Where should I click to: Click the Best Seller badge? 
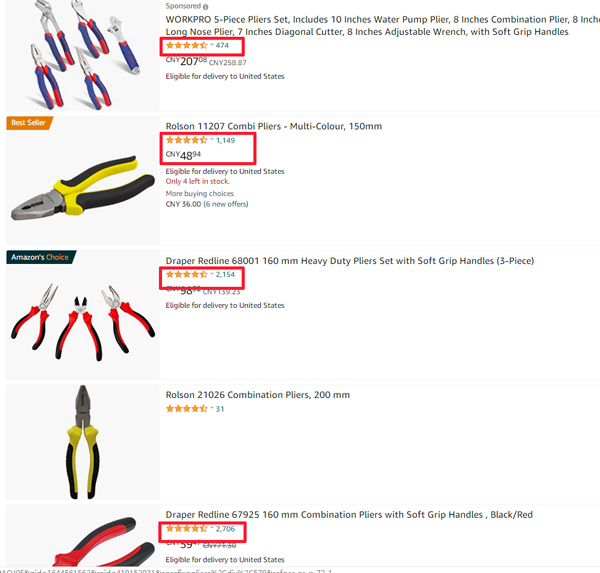(x=29, y=123)
